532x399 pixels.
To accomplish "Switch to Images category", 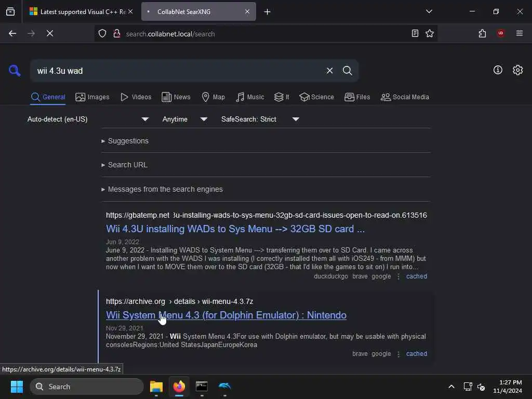I will 92,97.
